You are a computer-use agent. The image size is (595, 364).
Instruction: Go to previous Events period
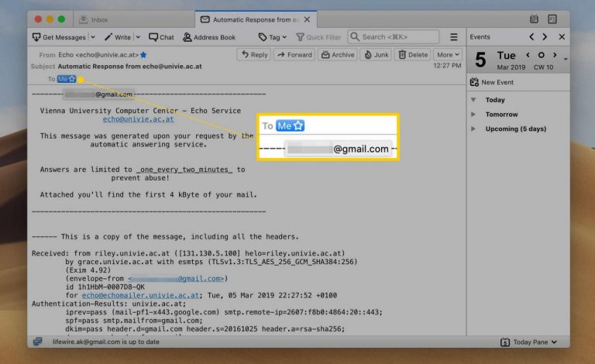point(531,36)
